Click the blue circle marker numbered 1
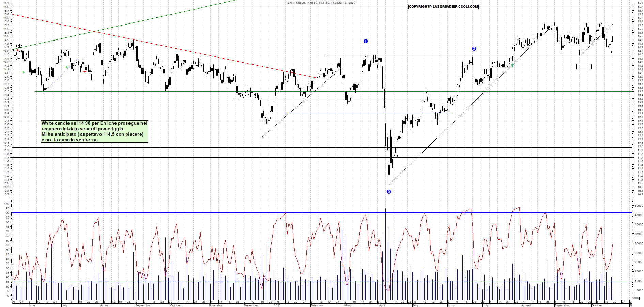This screenshot has height=307, width=644. coord(366,41)
